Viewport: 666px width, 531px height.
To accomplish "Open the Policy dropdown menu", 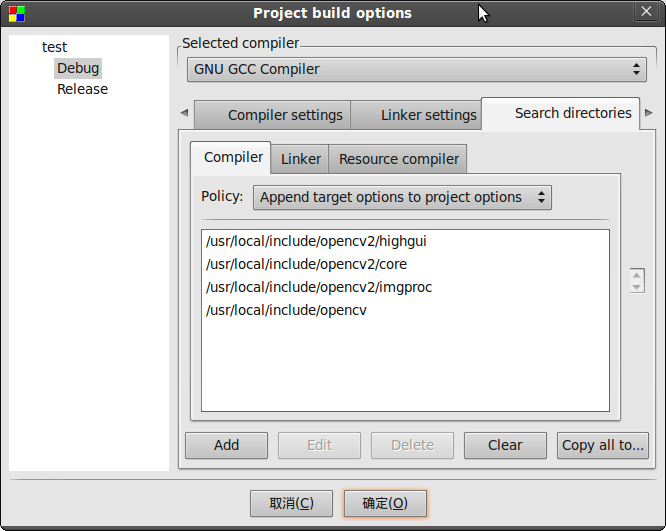I will click(x=402, y=197).
